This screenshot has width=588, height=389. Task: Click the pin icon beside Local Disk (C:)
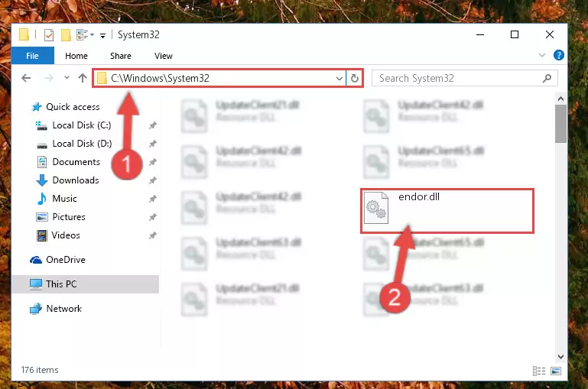153,125
